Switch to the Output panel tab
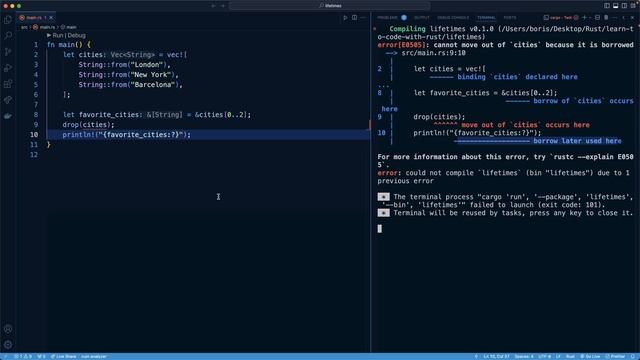Viewport: 640px width, 360px height. pyautogui.click(x=422, y=18)
